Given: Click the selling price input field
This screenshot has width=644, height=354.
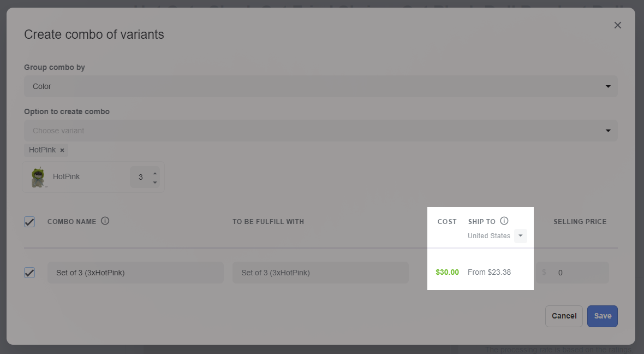Looking at the screenshot, I should [572, 273].
